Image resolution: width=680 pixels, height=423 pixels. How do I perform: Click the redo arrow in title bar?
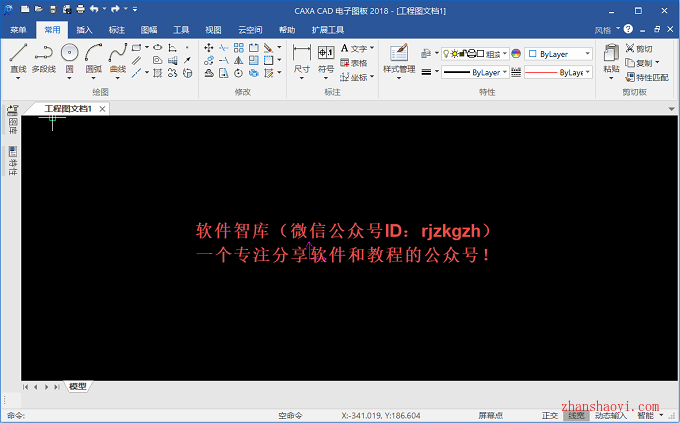click(115, 9)
